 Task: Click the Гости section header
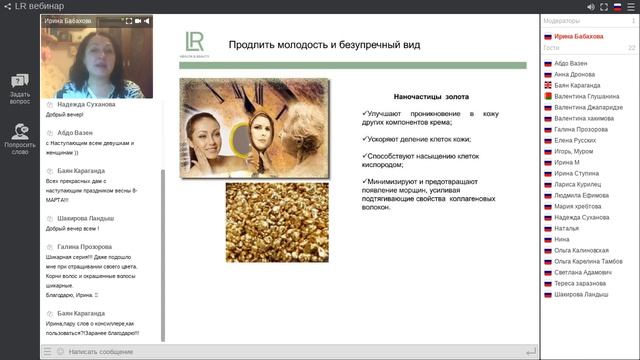coord(551,48)
